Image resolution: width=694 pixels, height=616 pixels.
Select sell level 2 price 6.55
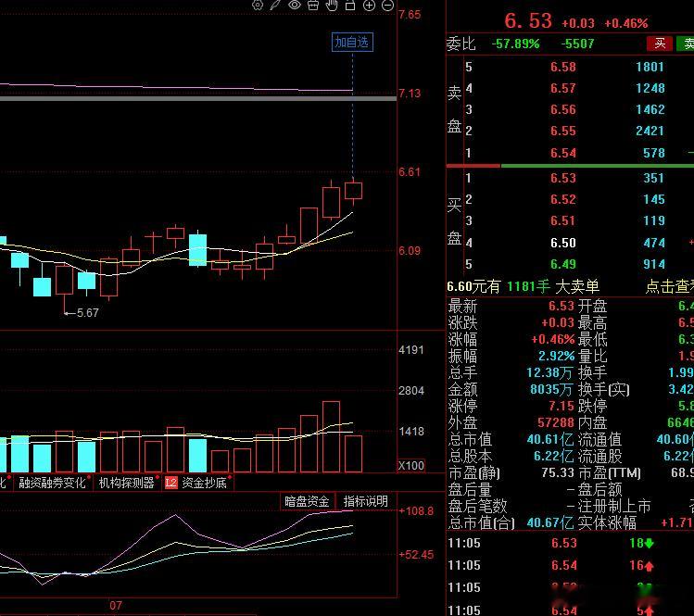pyautogui.click(x=563, y=131)
